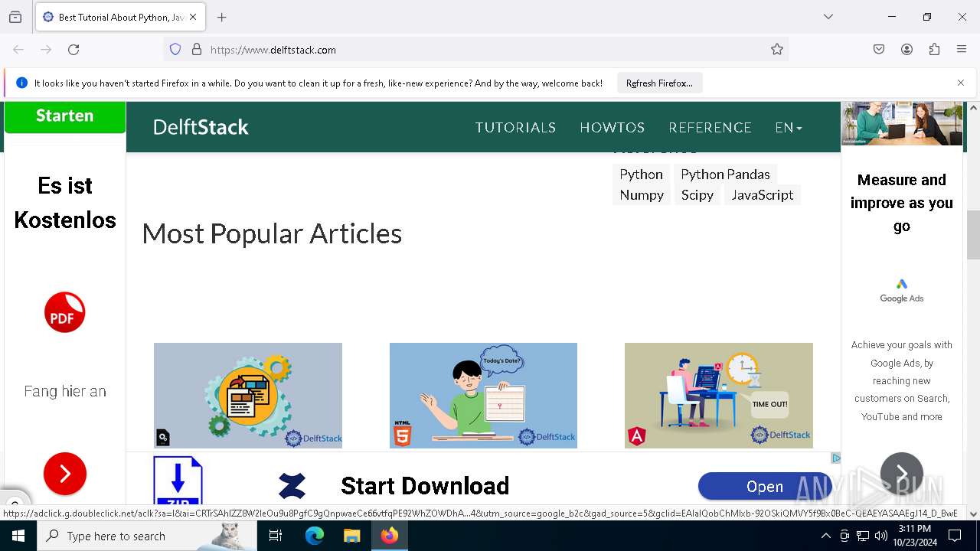Viewport: 980px width, 551px height.
Task: Go back to previous page
Action: pos(18,50)
